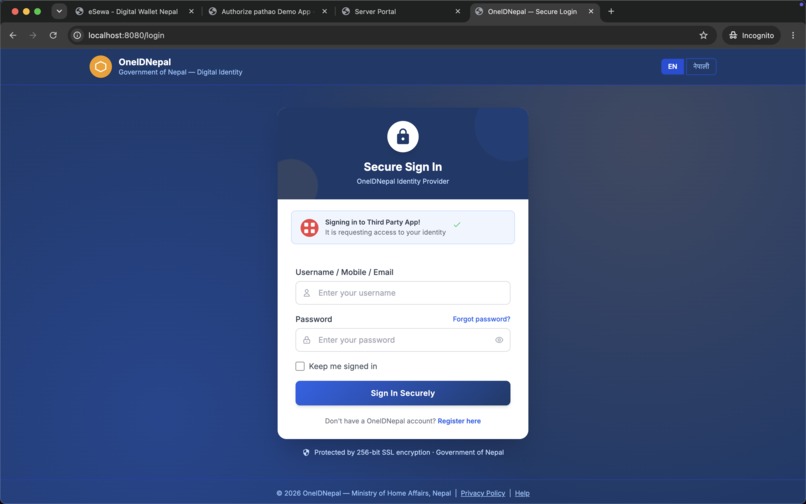Click the red Third Party App icon
The width and height of the screenshot is (806, 504).
click(309, 227)
